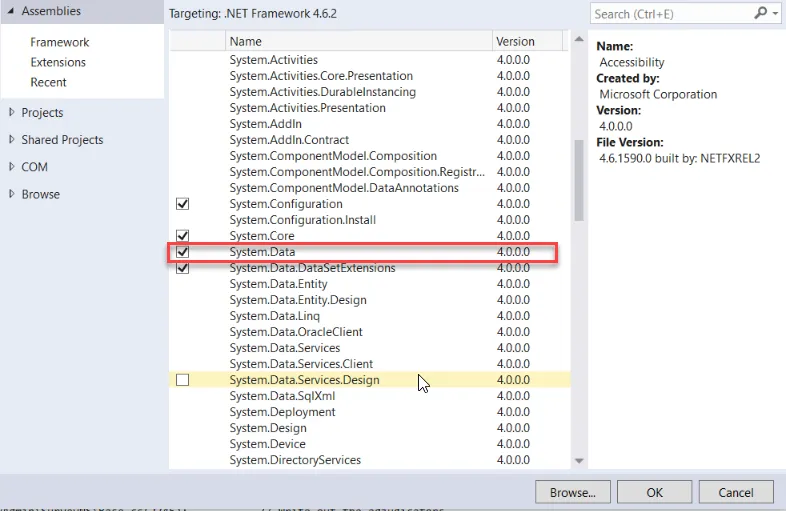
Task: Click the scrollbar up arrow
Action: point(579,39)
